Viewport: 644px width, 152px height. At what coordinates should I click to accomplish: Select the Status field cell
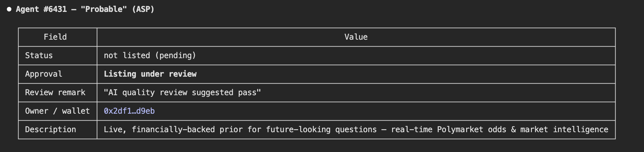click(x=58, y=56)
